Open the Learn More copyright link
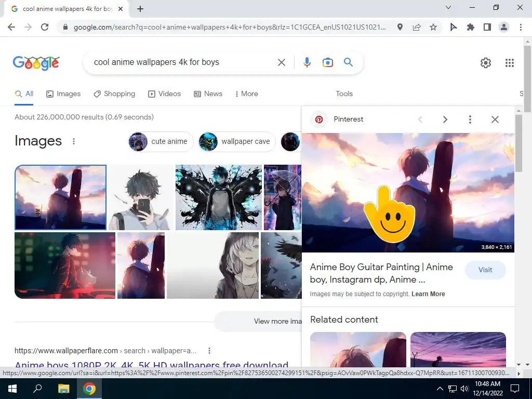Viewport: 532px width, 399px height. click(x=428, y=294)
